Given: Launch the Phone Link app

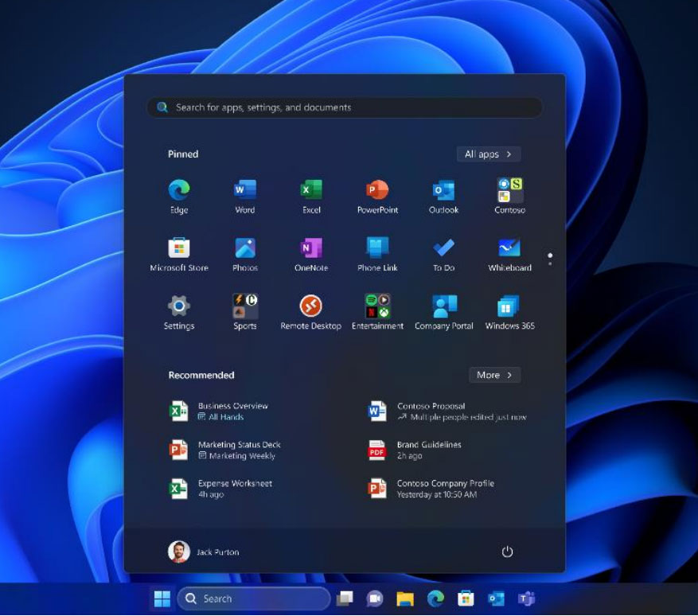Looking at the screenshot, I should click(x=377, y=255).
